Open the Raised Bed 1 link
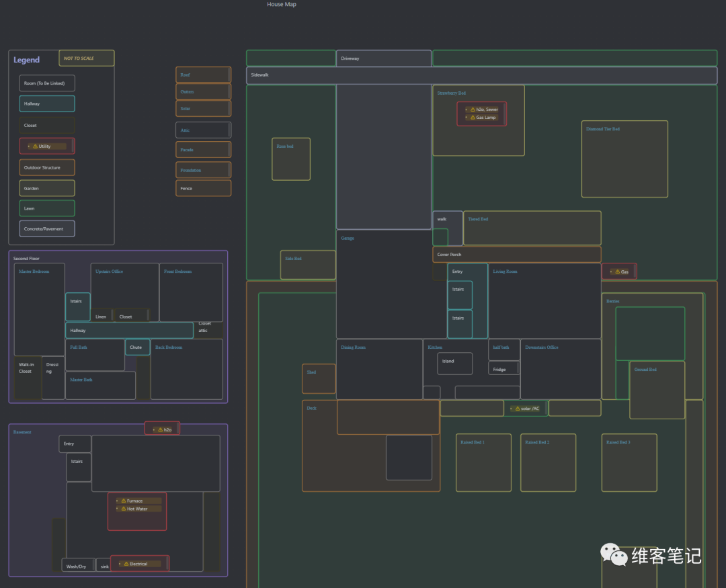726x588 pixels. pyautogui.click(x=473, y=443)
